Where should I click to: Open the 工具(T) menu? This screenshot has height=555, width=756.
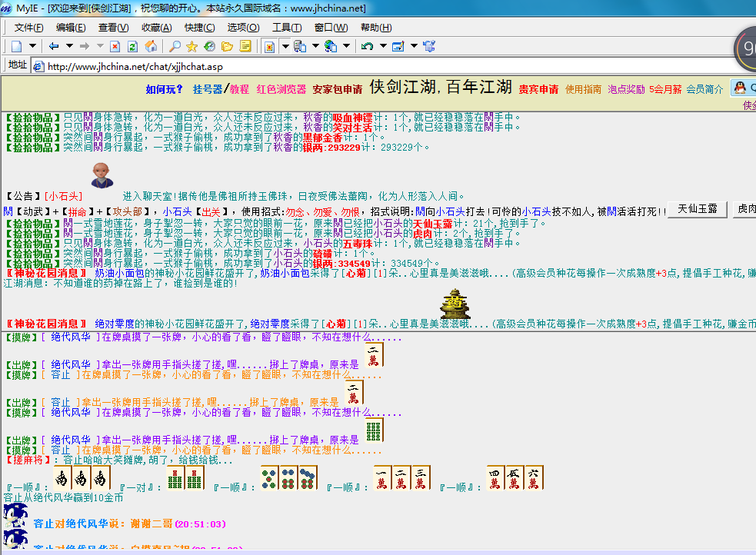coord(287,28)
